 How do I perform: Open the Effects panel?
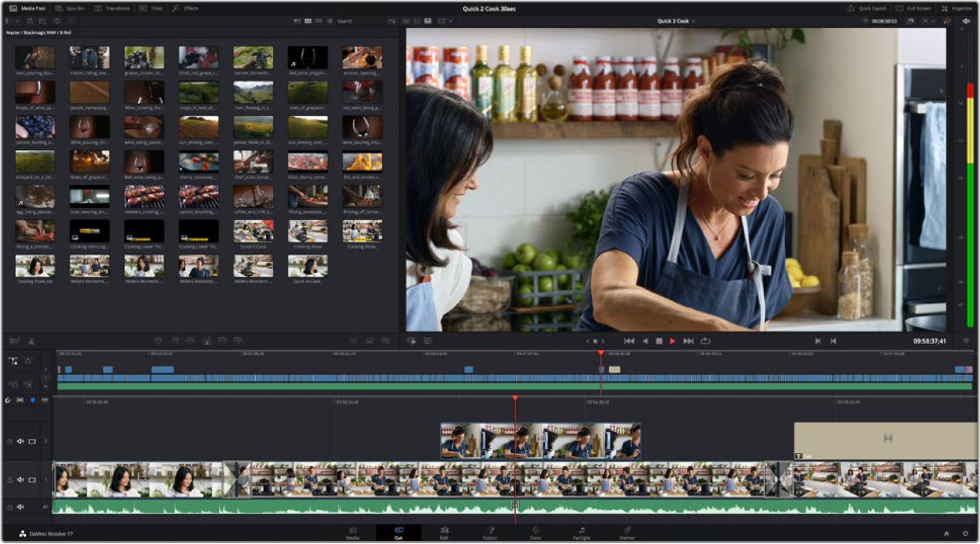[185, 8]
